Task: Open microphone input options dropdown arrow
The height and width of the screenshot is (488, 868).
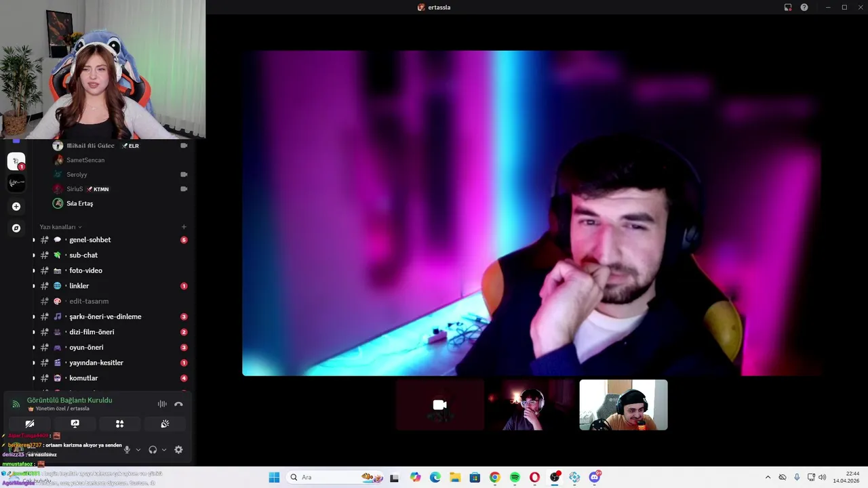Action: 138,449
